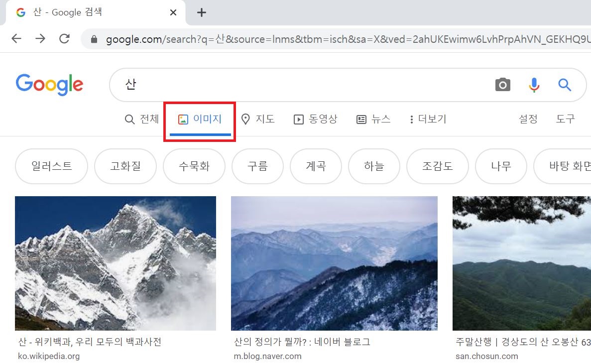Select the 이미지 tab
591x364 pixels.
point(200,119)
